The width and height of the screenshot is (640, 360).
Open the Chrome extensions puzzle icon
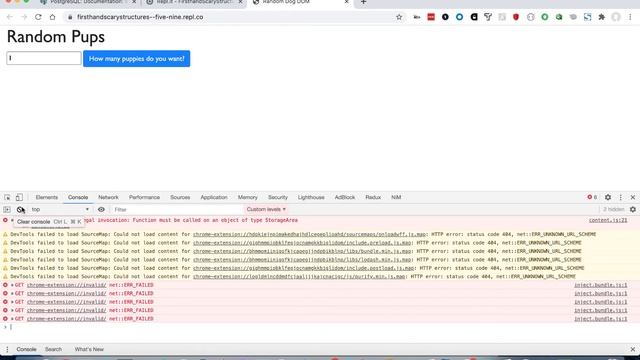[602, 17]
